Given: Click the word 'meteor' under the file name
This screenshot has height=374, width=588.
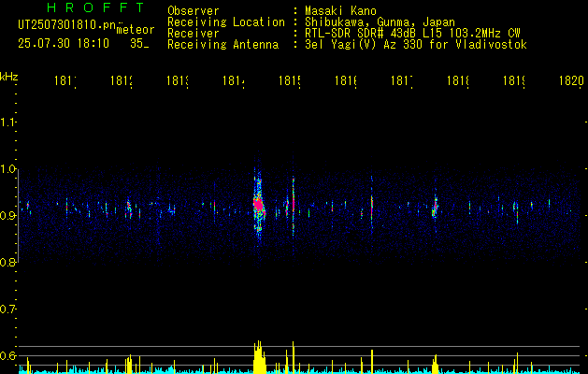Looking at the screenshot, I should click(x=136, y=30).
